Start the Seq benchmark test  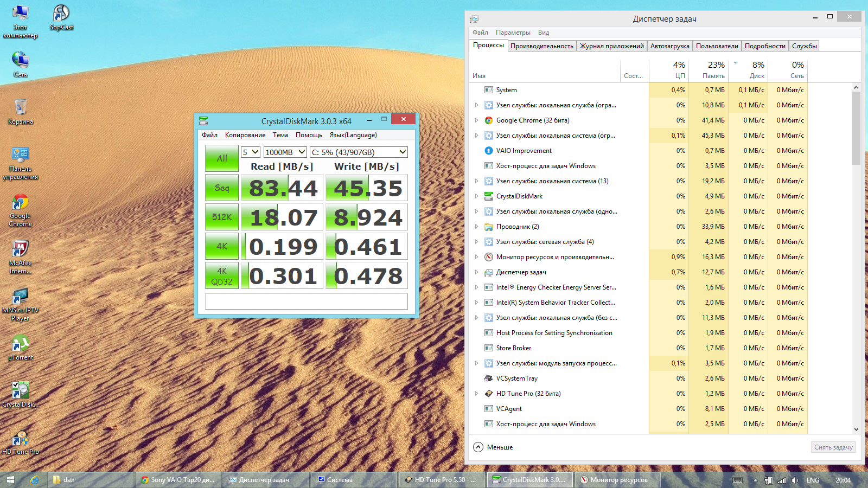pyautogui.click(x=222, y=188)
